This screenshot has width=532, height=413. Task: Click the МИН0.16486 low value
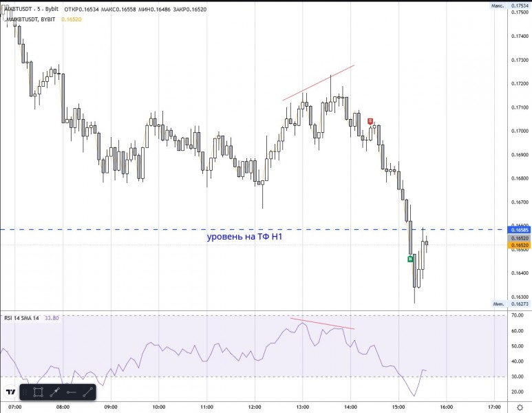pyautogui.click(x=154, y=10)
